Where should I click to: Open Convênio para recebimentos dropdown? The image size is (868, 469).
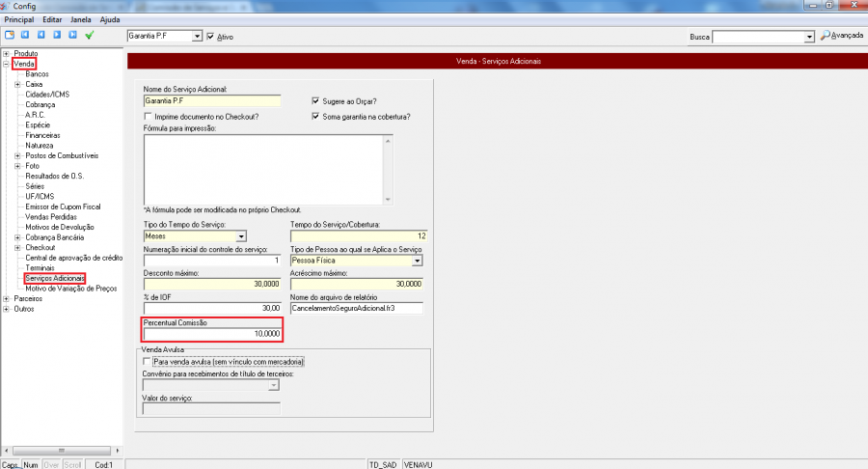coord(274,385)
